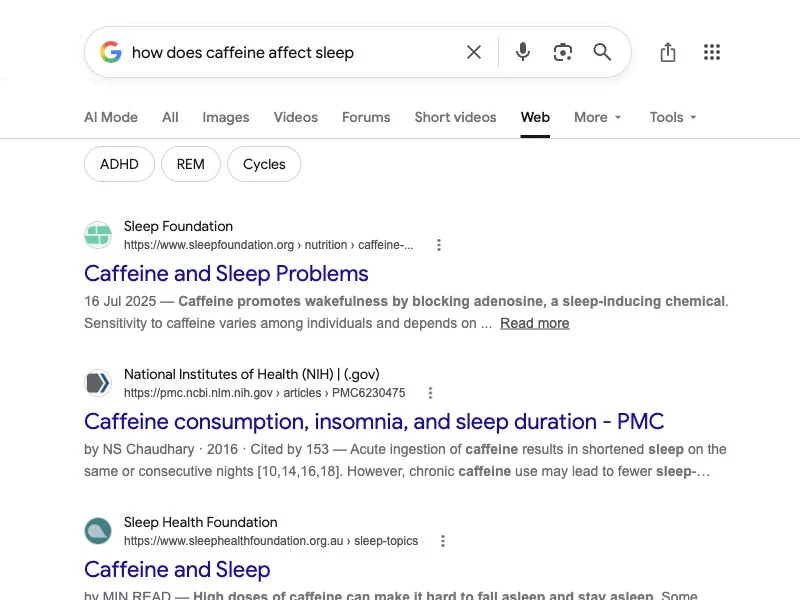The width and height of the screenshot is (800, 600).
Task: Switch to the All results tab
Action: [x=170, y=117]
